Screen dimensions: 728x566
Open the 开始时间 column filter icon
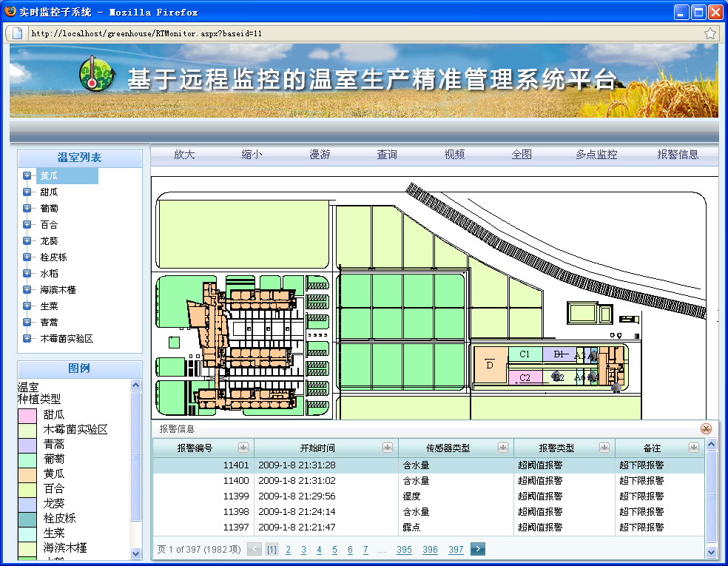(x=388, y=448)
